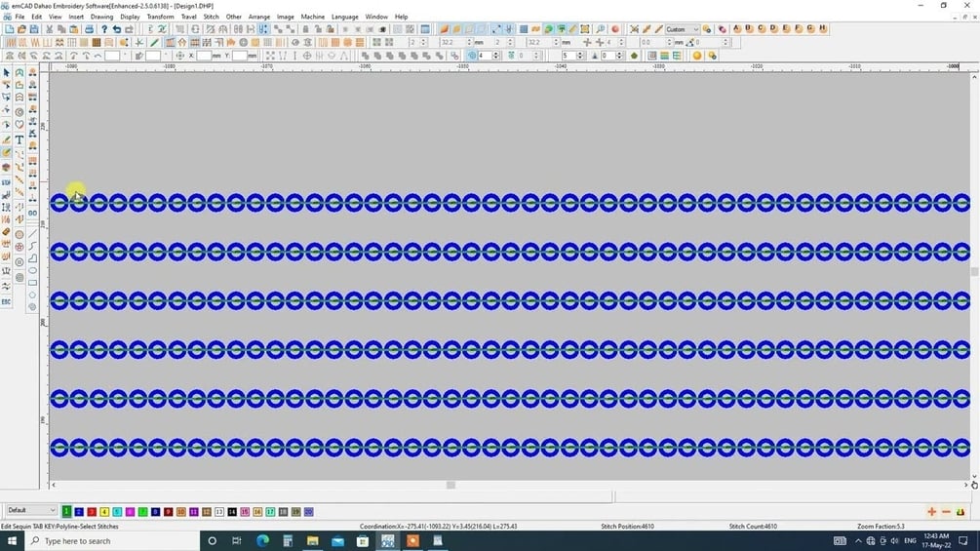980x551 pixels.
Task: Open the Default palette dropdown
Action: click(x=31, y=510)
